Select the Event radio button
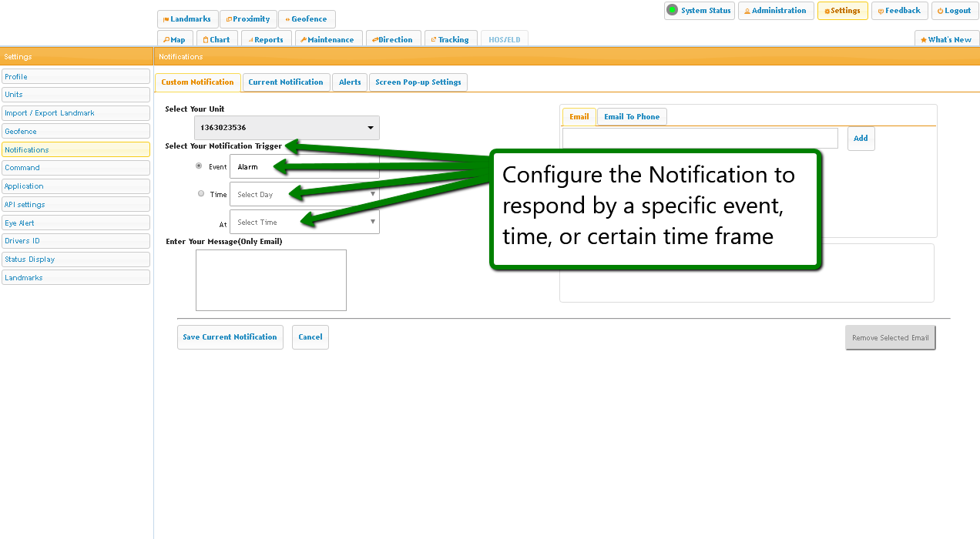 click(x=200, y=166)
